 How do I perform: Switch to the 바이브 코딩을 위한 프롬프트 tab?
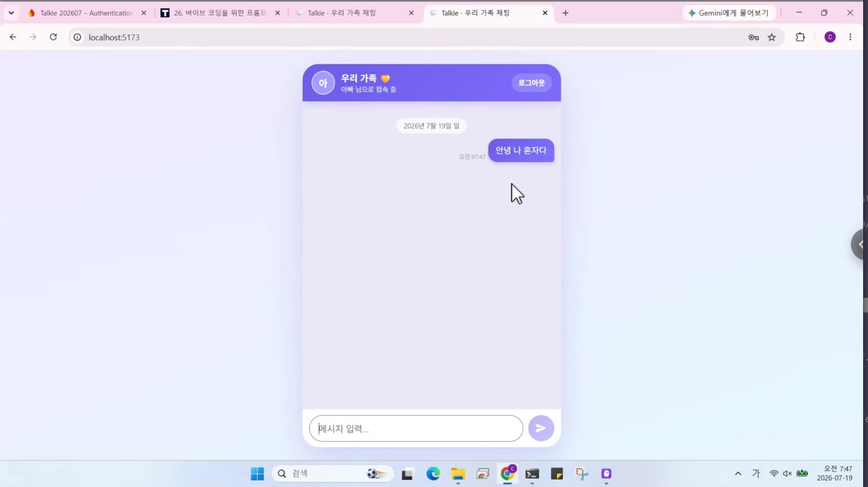point(219,13)
